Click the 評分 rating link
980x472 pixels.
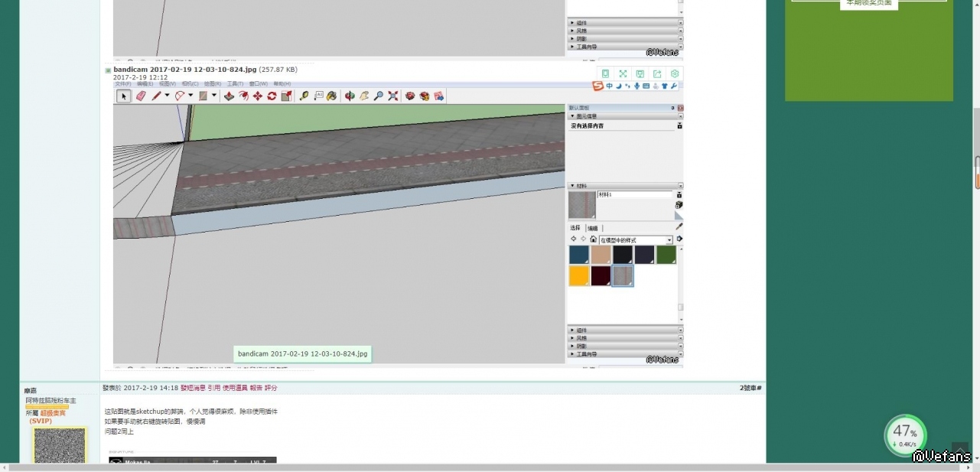(271, 388)
